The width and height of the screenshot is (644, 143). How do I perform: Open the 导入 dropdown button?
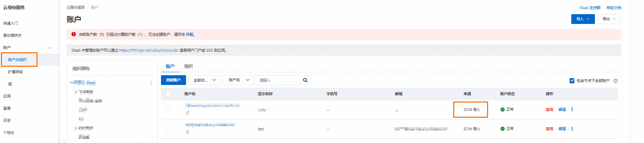583,19
